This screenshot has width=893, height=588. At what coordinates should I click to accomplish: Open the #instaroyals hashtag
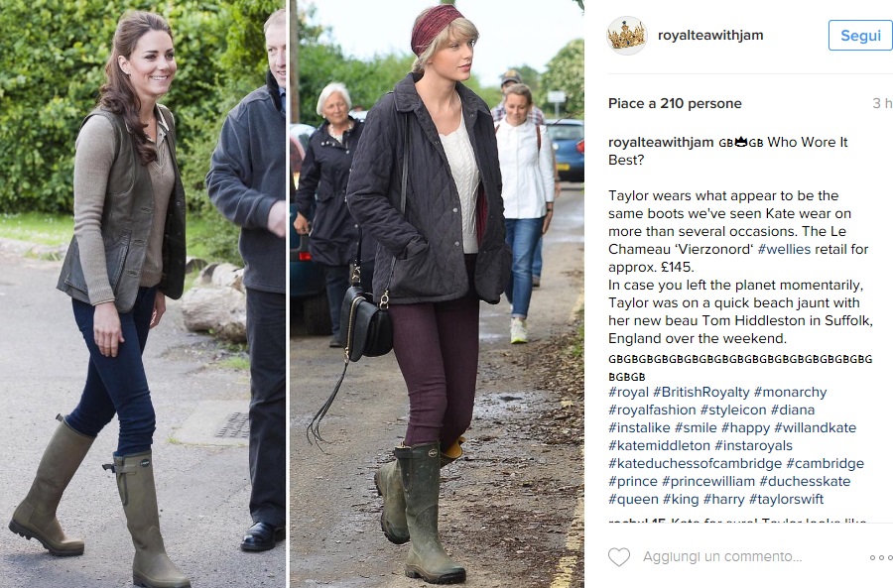[x=753, y=445]
